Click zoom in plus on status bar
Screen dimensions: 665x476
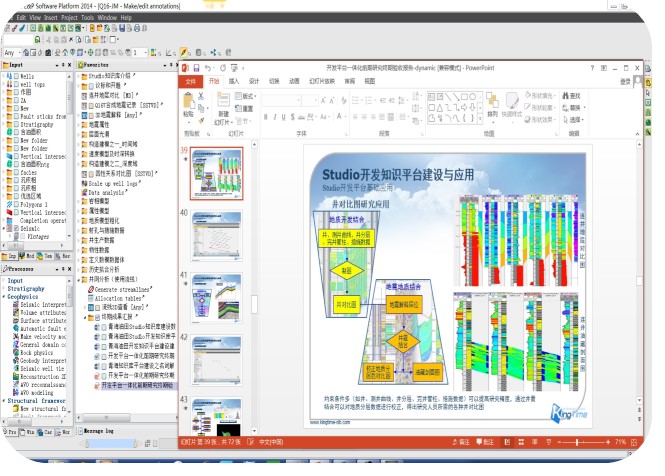click(608, 442)
